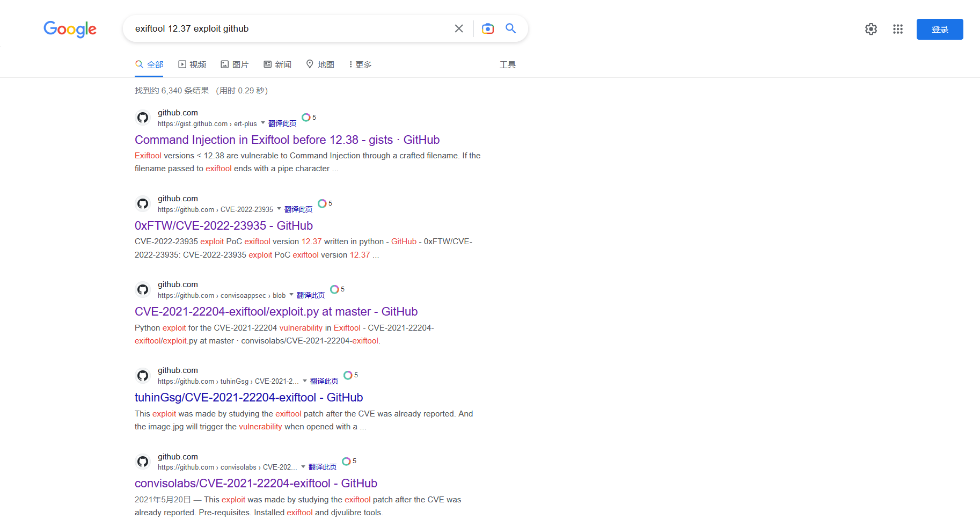The image size is (980, 519).
Task: Click GitHub favicon of tuhinGsg result
Action: click(x=143, y=375)
